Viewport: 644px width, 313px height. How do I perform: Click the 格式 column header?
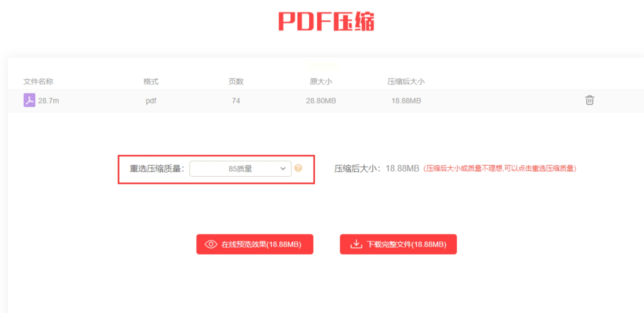point(151,81)
